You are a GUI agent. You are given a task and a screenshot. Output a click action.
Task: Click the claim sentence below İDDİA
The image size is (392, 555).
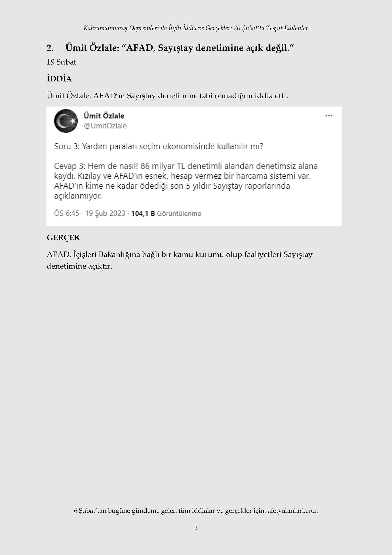(167, 96)
